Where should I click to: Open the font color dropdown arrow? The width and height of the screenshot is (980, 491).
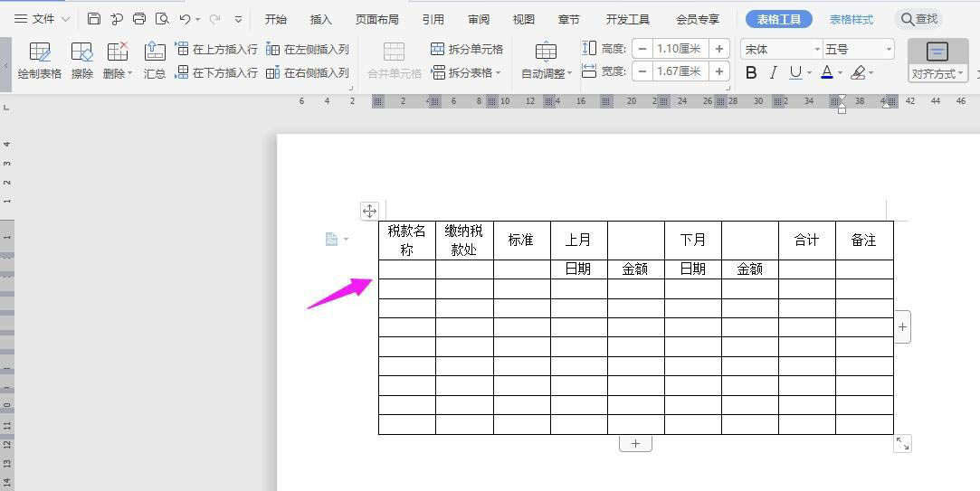point(841,74)
